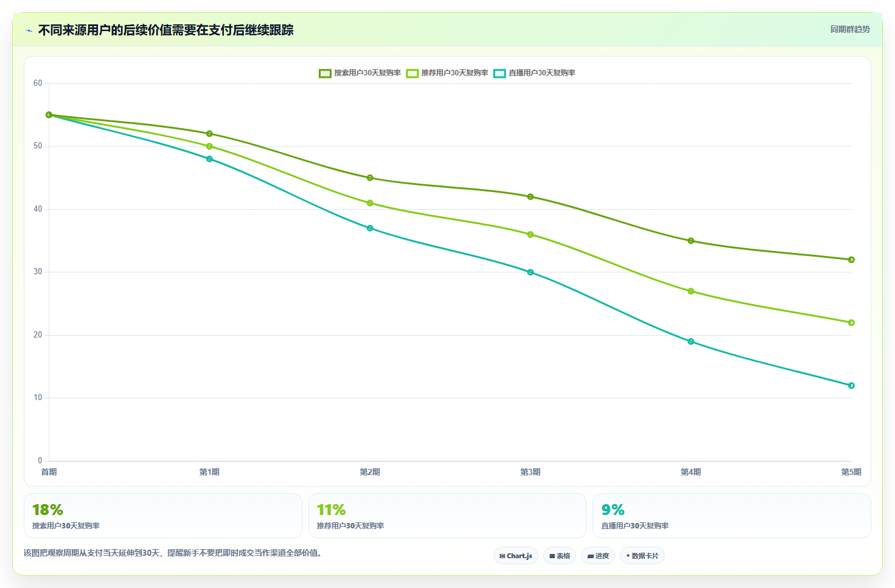Click the 进度 chip
The width and height of the screenshot is (895, 588).
coord(598,556)
